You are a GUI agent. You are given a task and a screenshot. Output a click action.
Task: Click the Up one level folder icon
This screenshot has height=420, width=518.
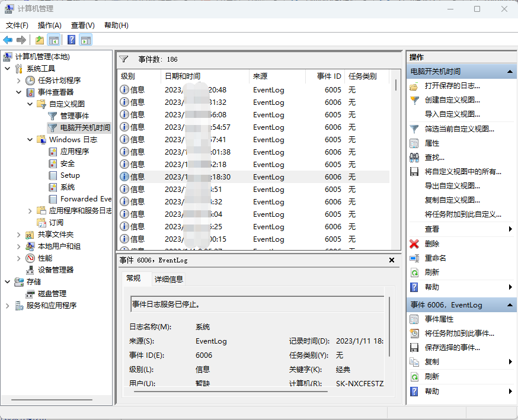pos(40,40)
